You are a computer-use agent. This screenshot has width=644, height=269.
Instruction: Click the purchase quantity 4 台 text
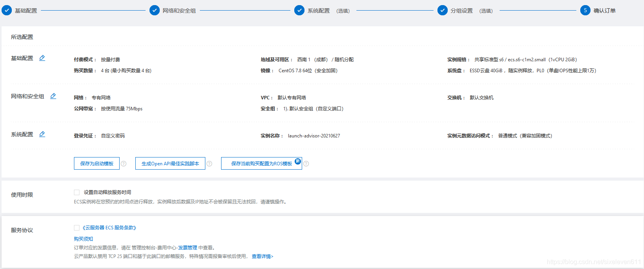coord(105,71)
